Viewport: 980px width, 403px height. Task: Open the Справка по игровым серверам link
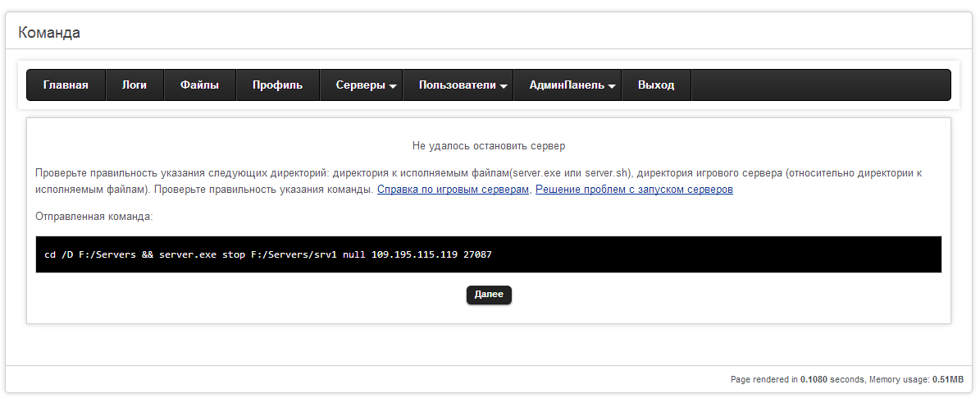[x=453, y=190]
